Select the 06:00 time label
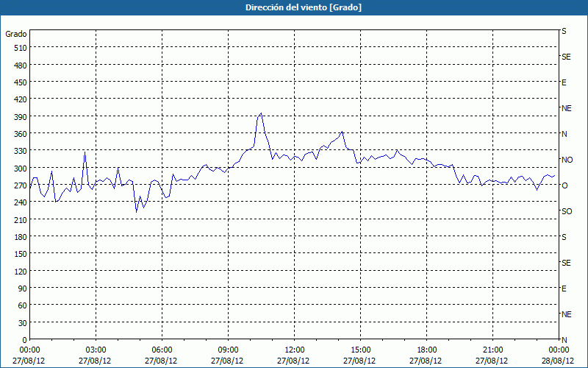 pyautogui.click(x=162, y=350)
